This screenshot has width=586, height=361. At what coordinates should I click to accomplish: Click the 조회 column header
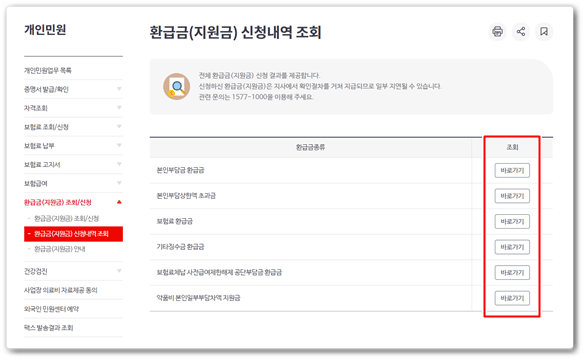click(x=512, y=147)
